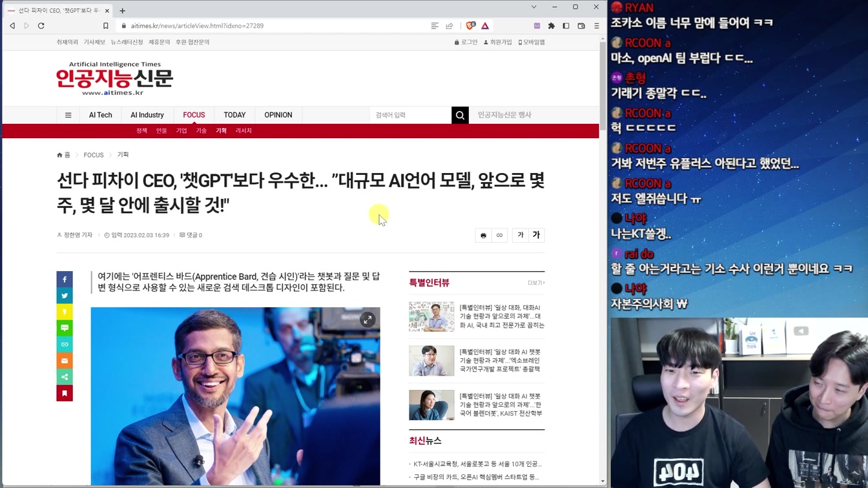
Task: Click the 로그인 login link
Action: [x=466, y=42]
